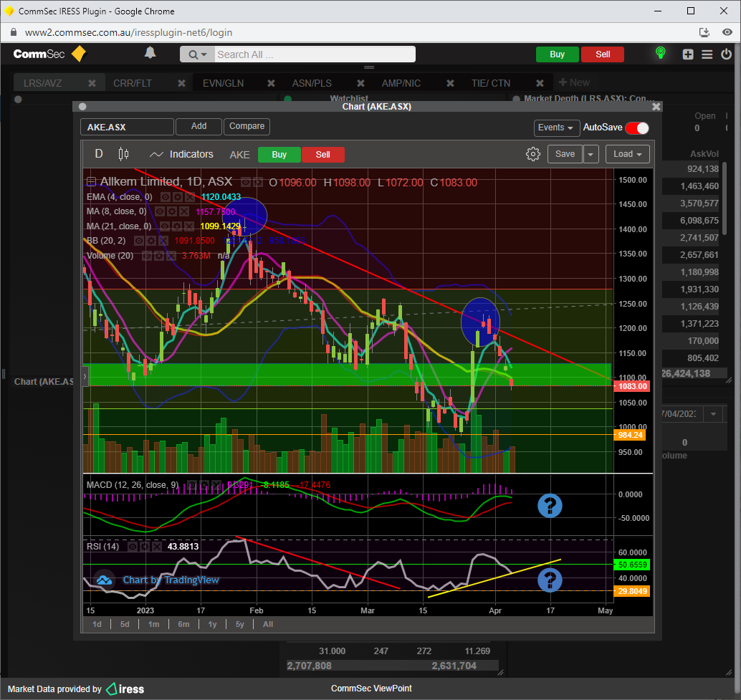Open settings gear for Volume (20)
The image size is (741, 700).
pyautogui.click(x=159, y=256)
